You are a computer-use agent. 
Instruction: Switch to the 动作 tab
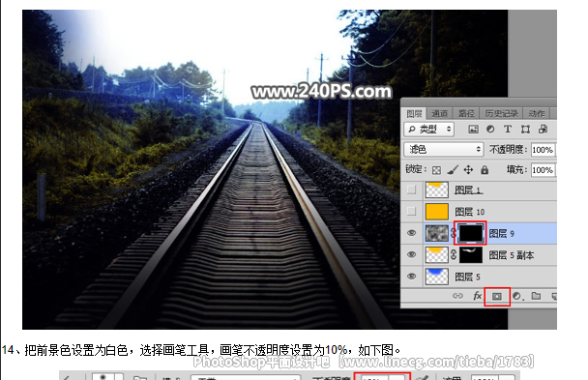[x=536, y=113]
